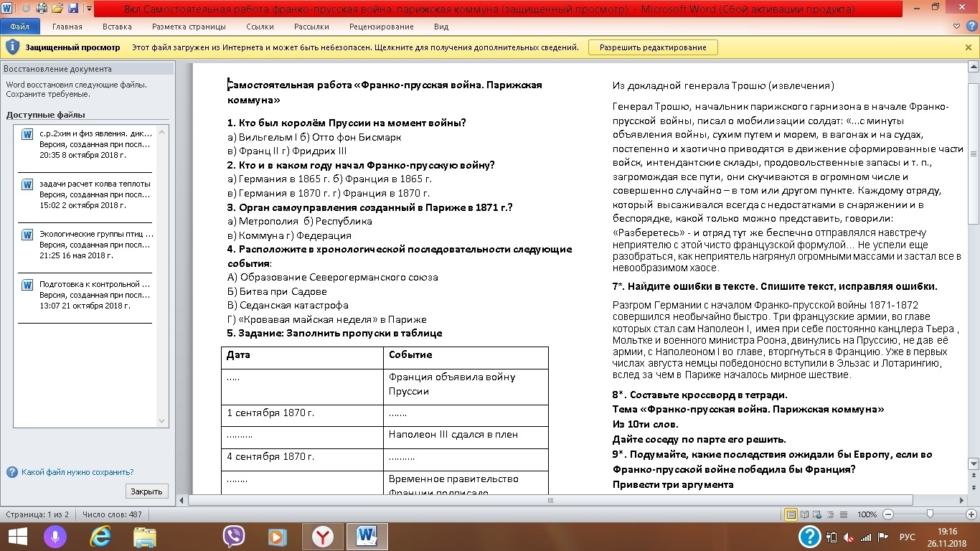This screenshot has width=980, height=551.
Task: Open the Файл backstage menu
Action: click(19, 27)
